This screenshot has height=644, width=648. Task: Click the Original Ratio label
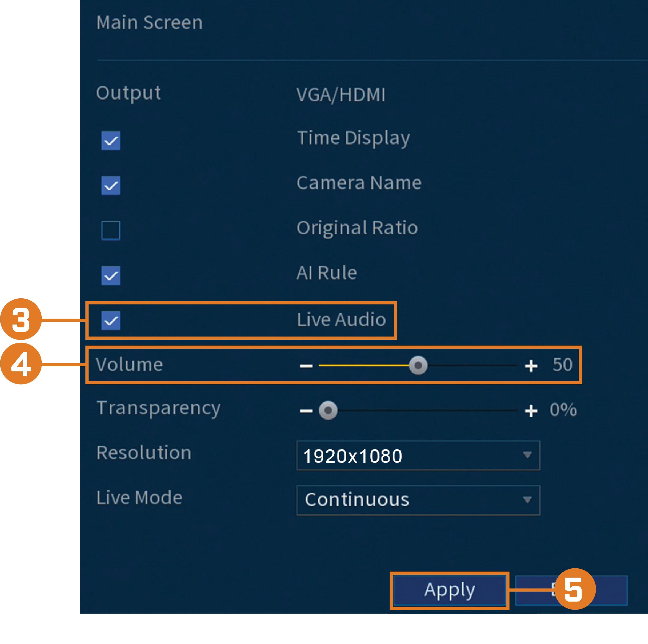point(357,228)
